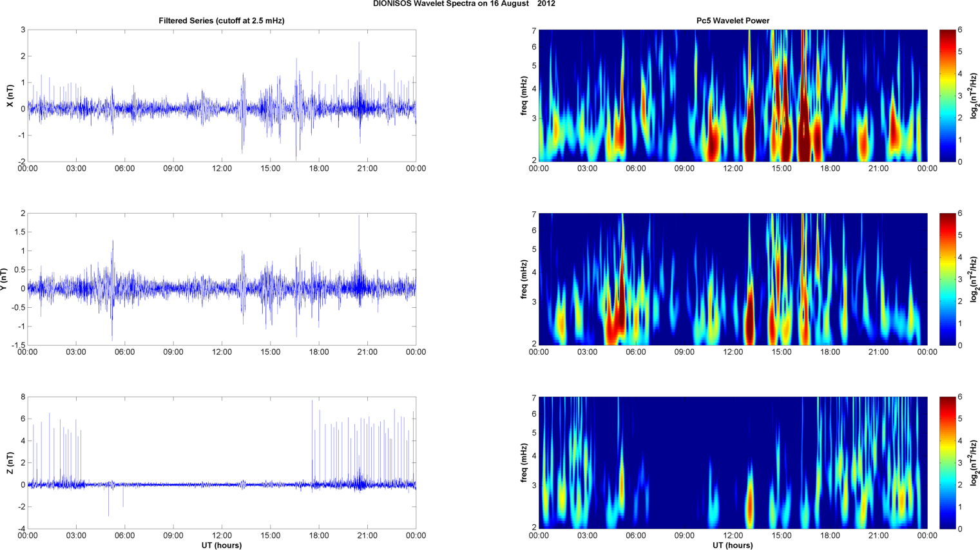This screenshot has width=980, height=550.
Task: Click 'freq (mHz)' label of the Y-row spectrogram
Action: click(524, 280)
